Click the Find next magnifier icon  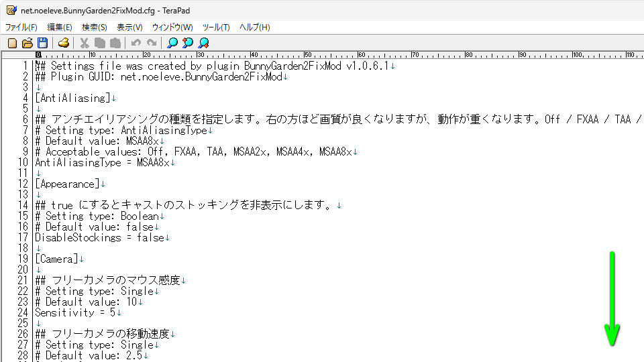pyautogui.click(x=203, y=43)
